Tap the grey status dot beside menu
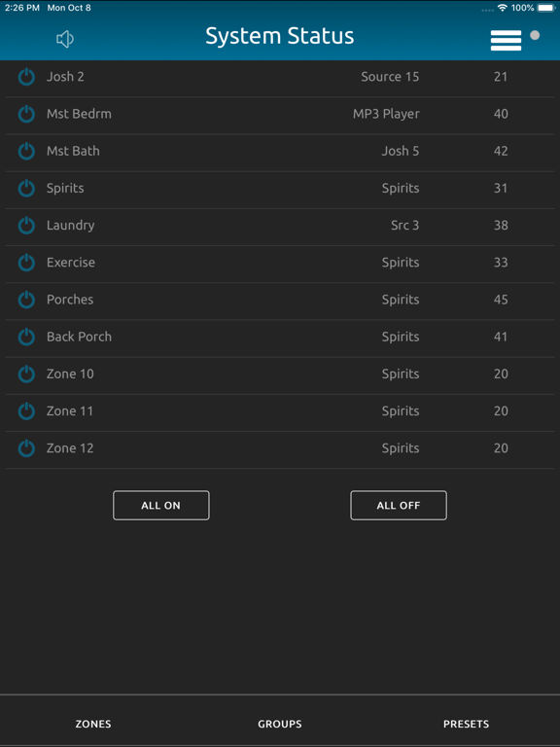 [535, 35]
